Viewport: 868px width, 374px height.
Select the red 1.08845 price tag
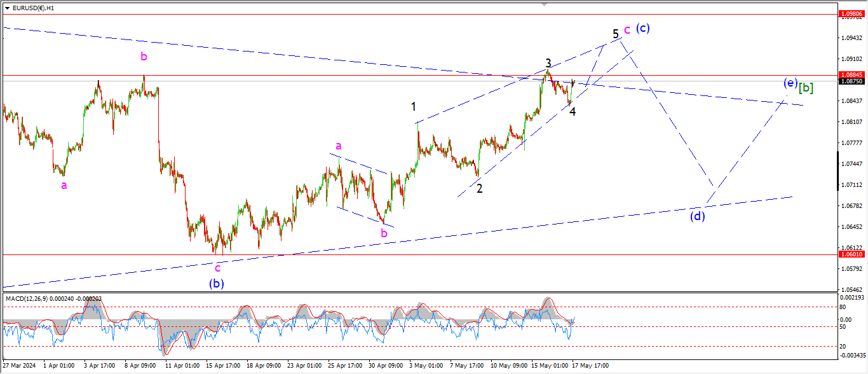[x=851, y=75]
